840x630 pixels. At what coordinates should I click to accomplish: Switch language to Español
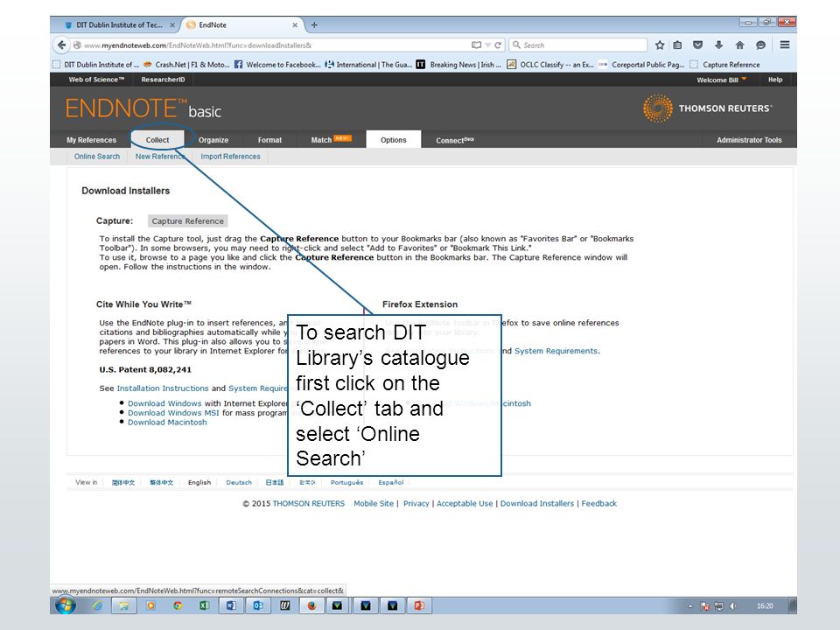(390, 483)
